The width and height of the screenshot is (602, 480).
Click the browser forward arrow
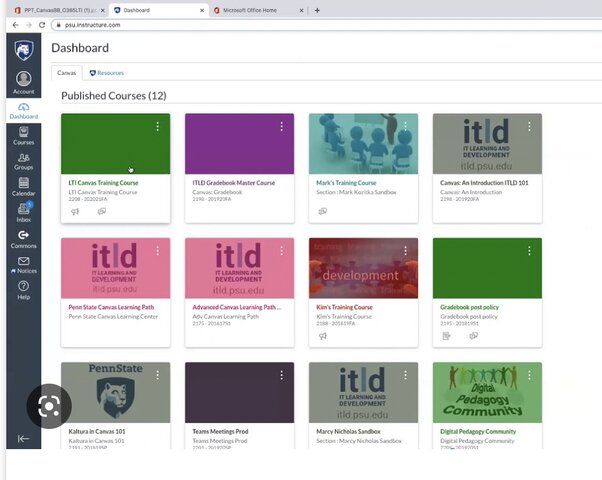tap(29, 25)
